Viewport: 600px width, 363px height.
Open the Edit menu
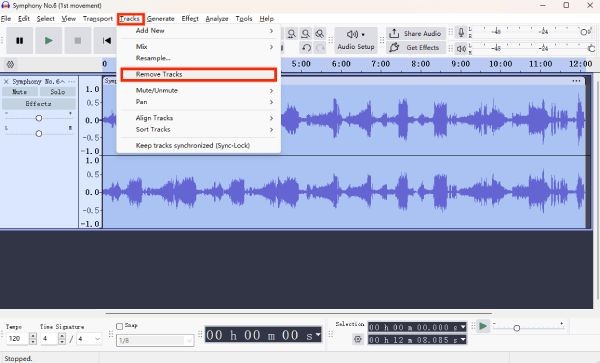(x=24, y=18)
